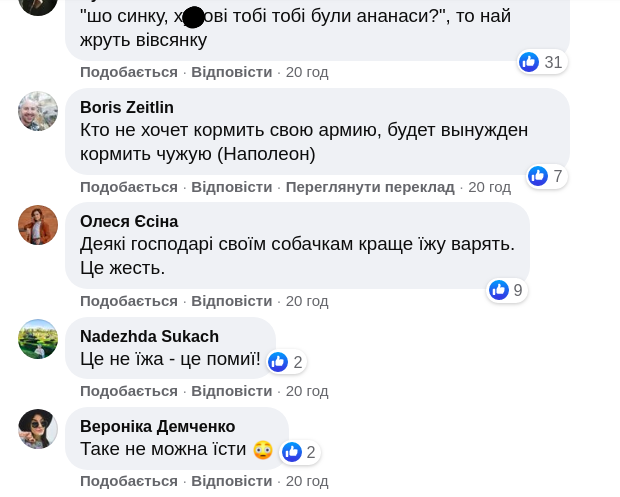Viewport: 620px width, 497px height.
Task: Click Переглянути переклад under the Napoleon quote
Action: pyautogui.click(x=370, y=187)
